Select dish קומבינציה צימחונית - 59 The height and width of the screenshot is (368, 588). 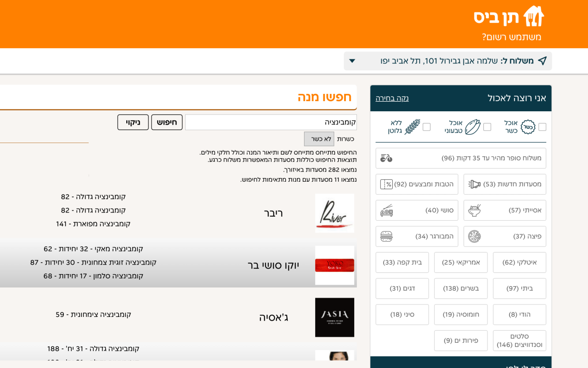(x=93, y=315)
